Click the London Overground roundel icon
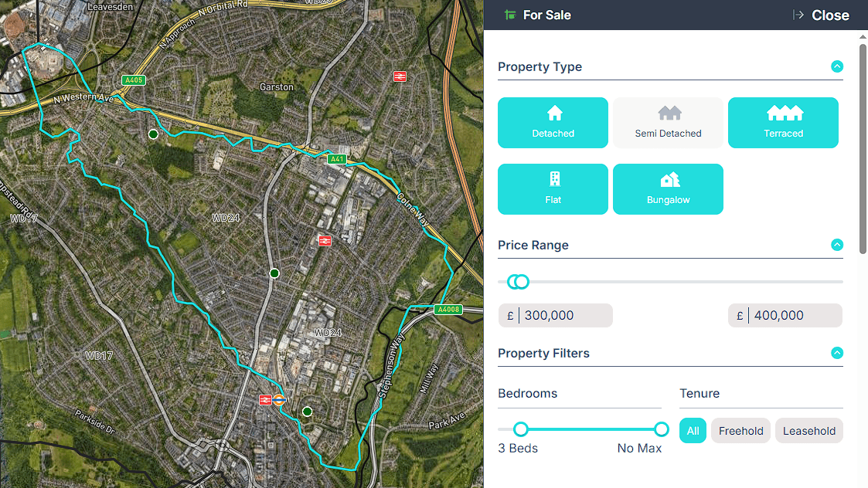 point(279,399)
